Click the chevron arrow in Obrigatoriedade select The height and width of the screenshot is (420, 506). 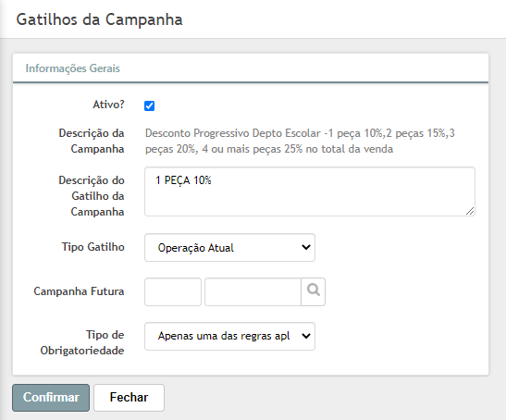[306, 336]
